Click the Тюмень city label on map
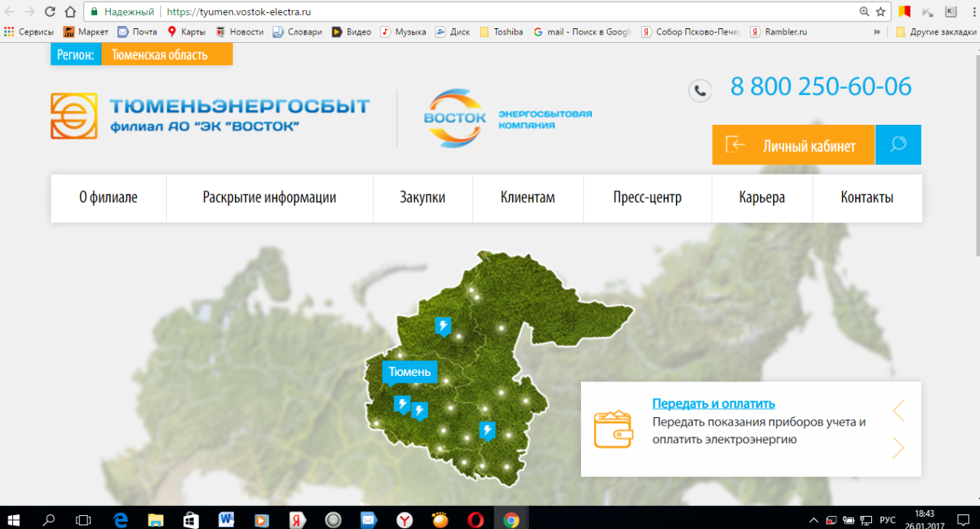This screenshot has width=980, height=529. click(410, 373)
